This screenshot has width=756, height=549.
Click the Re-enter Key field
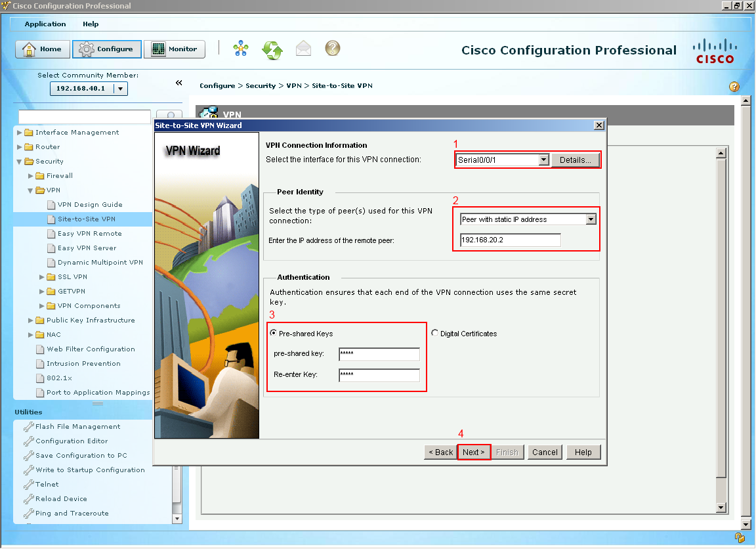click(x=379, y=376)
